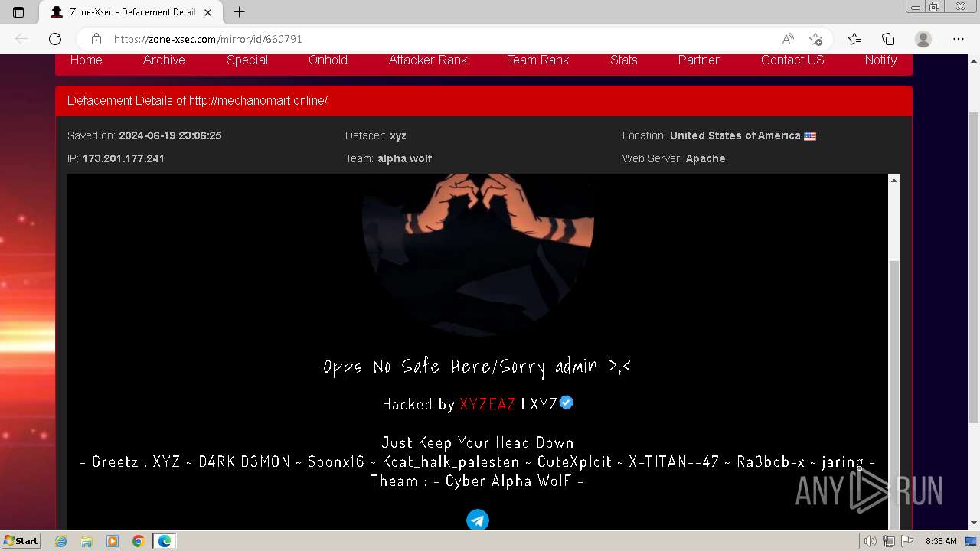
Task: Launch media player from taskbar
Action: 113,541
